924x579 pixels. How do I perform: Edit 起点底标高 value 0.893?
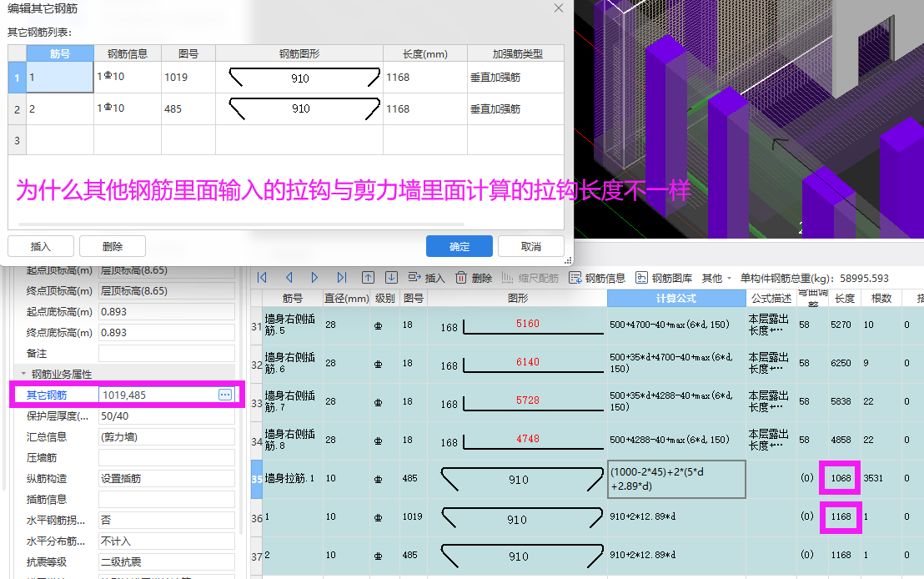click(167, 311)
